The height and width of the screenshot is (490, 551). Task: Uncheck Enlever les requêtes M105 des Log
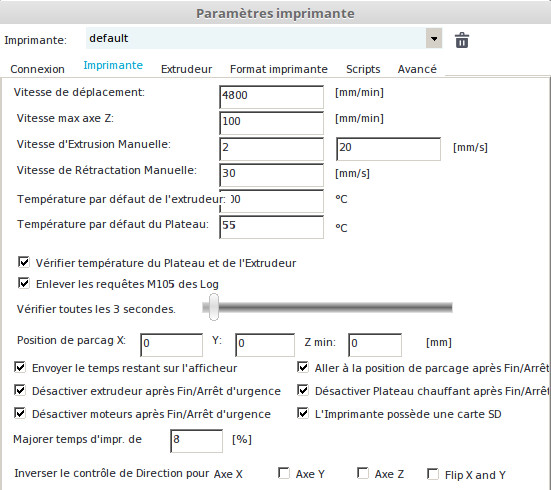(24, 283)
